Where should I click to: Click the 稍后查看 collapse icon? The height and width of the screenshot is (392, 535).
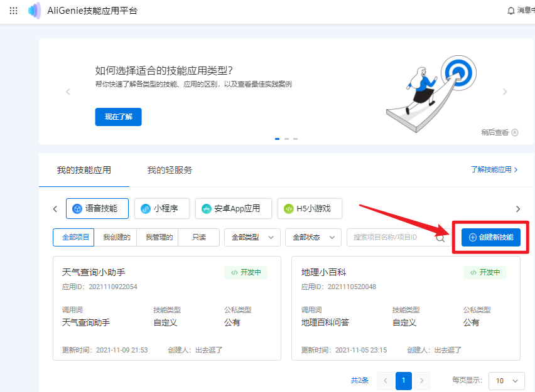pyautogui.click(x=515, y=132)
